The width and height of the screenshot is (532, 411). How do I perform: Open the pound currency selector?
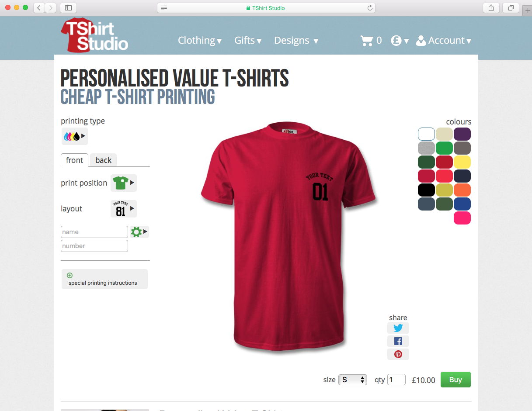400,41
